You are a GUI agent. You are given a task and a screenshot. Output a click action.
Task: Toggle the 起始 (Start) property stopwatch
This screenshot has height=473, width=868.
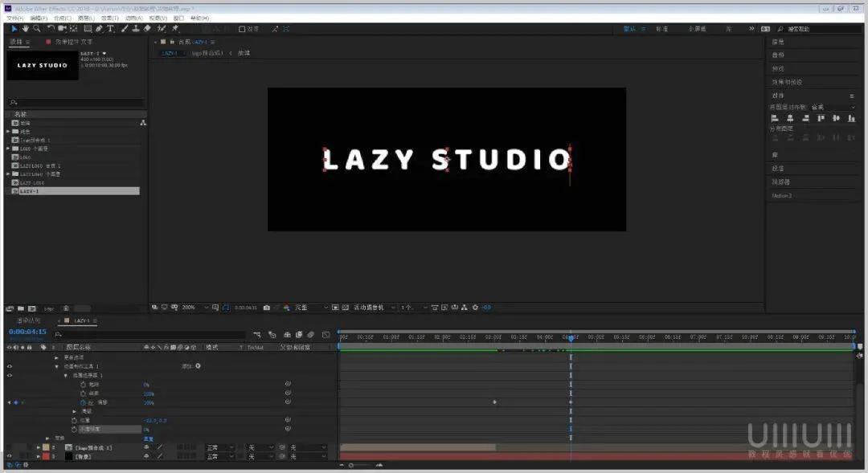(x=83, y=385)
